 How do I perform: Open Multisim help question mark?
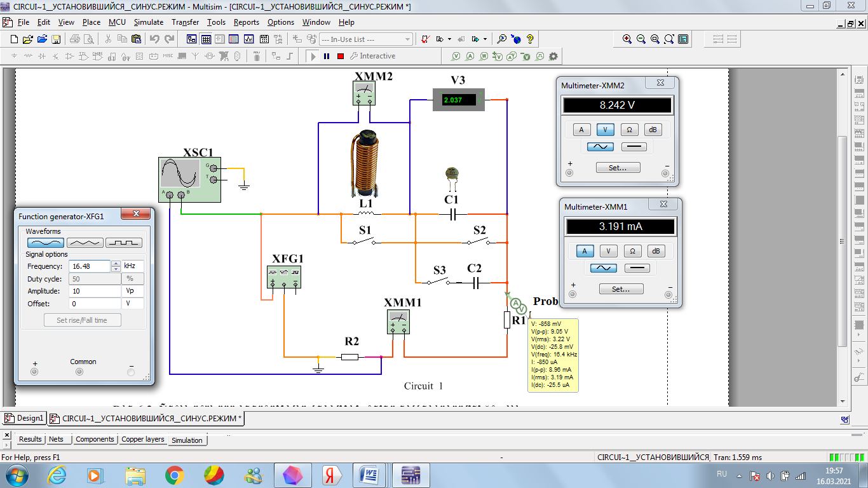pyautogui.click(x=530, y=39)
